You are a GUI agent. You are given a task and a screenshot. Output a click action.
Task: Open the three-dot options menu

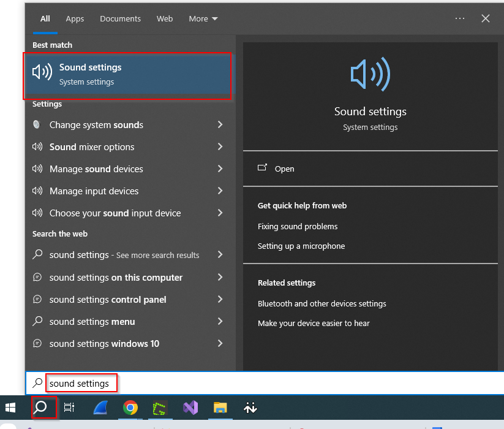[x=460, y=18]
